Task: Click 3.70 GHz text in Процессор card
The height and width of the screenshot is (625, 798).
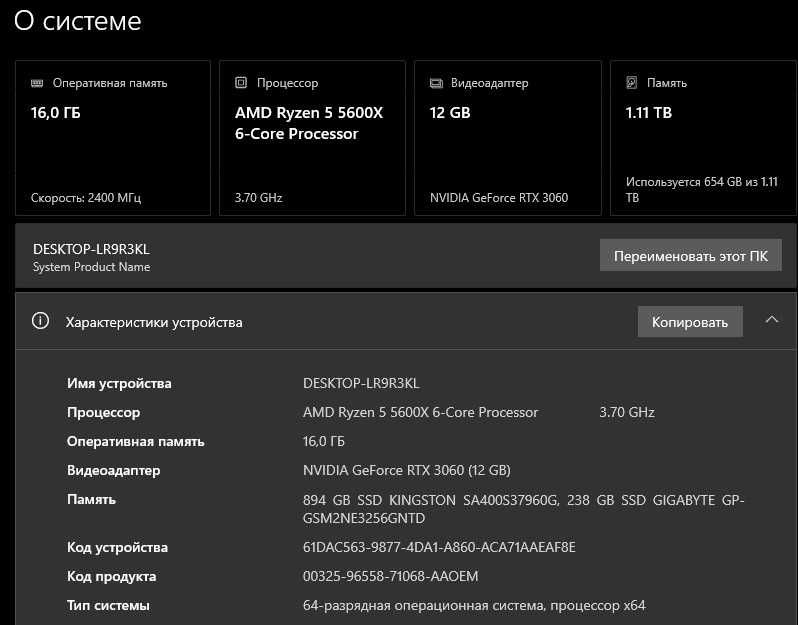Action: [259, 197]
